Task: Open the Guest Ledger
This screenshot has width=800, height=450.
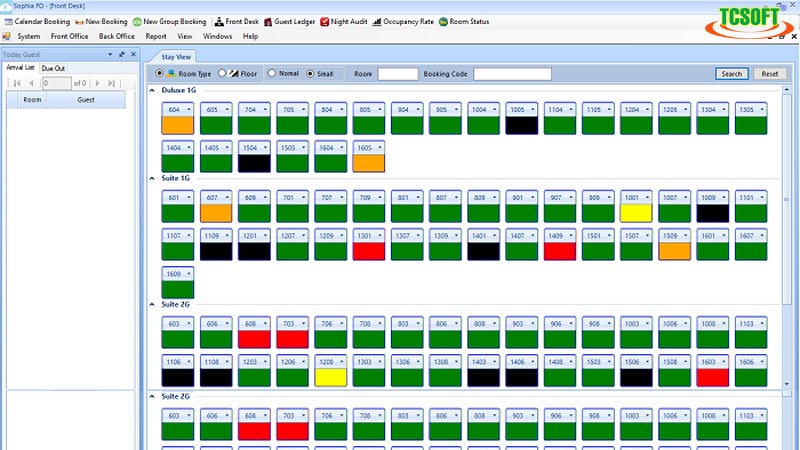Action: (290, 21)
